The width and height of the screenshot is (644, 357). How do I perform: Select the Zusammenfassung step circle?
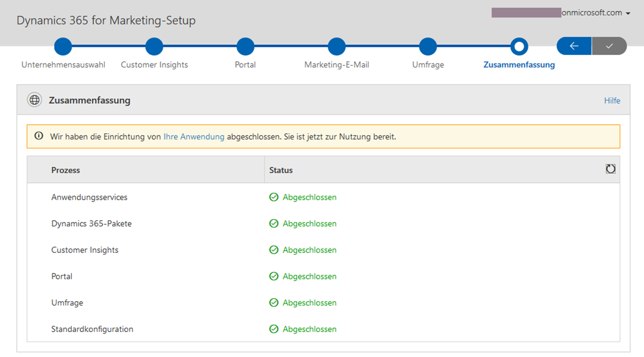point(519,46)
